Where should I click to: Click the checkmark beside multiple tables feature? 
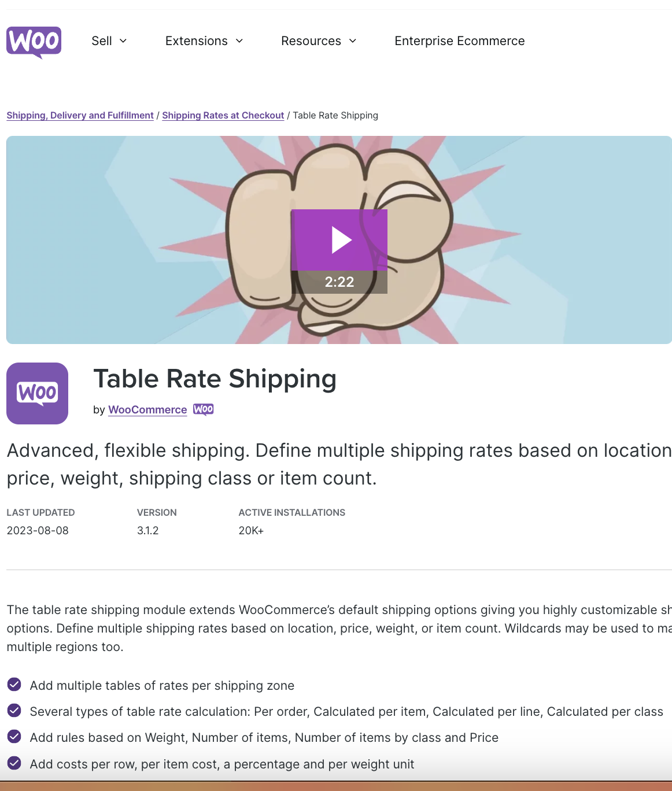[x=13, y=685]
